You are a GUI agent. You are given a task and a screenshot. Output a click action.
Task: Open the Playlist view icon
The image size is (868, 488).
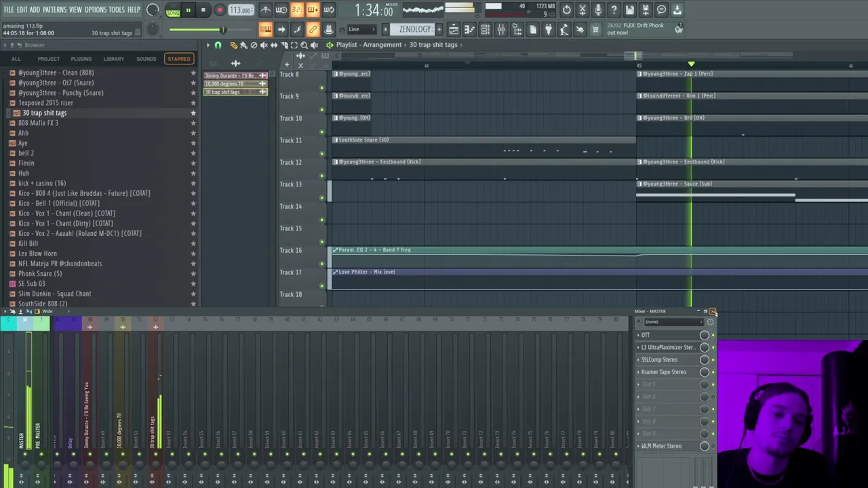(454, 29)
